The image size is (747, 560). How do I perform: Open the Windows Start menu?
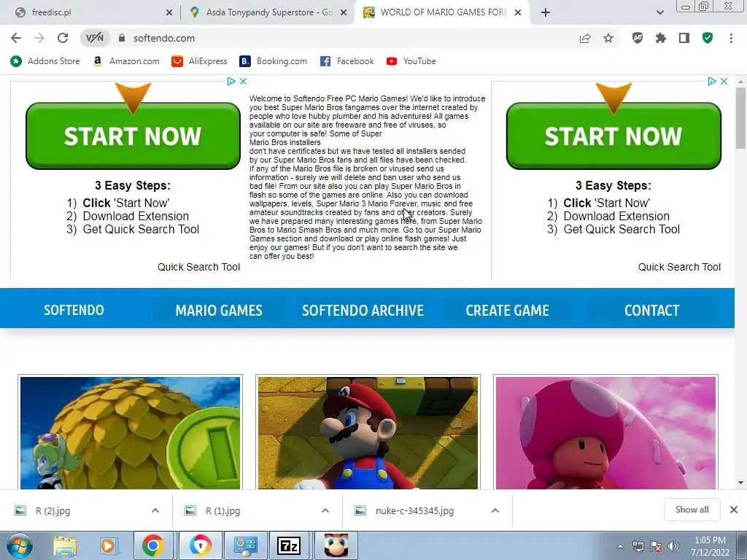coord(19,545)
